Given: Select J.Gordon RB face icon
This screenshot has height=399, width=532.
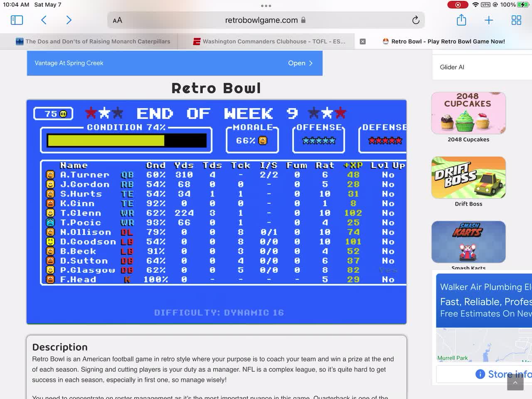Looking at the screenshot, I should point(50,185).
